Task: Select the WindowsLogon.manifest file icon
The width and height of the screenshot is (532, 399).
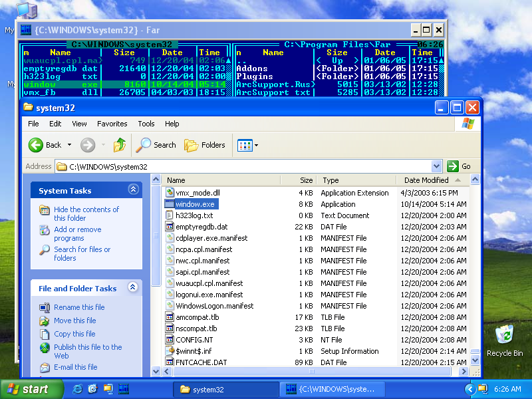Action: [x=170, y=306]
